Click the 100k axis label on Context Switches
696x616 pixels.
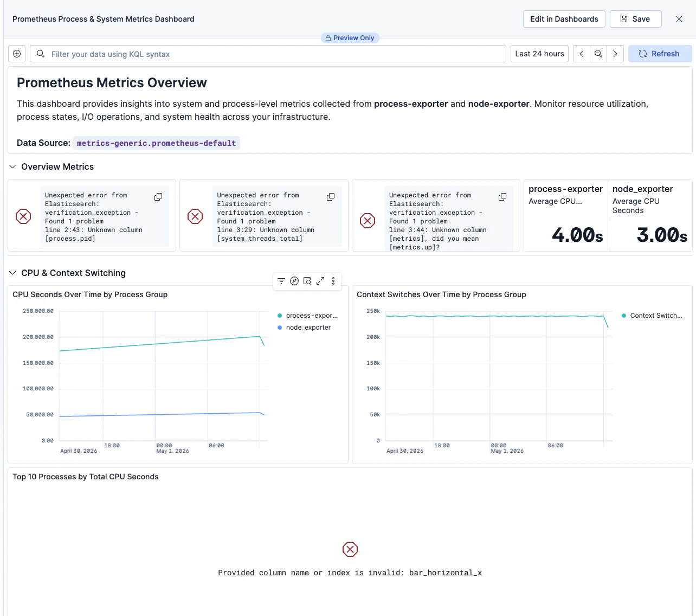tap(373, 389)
